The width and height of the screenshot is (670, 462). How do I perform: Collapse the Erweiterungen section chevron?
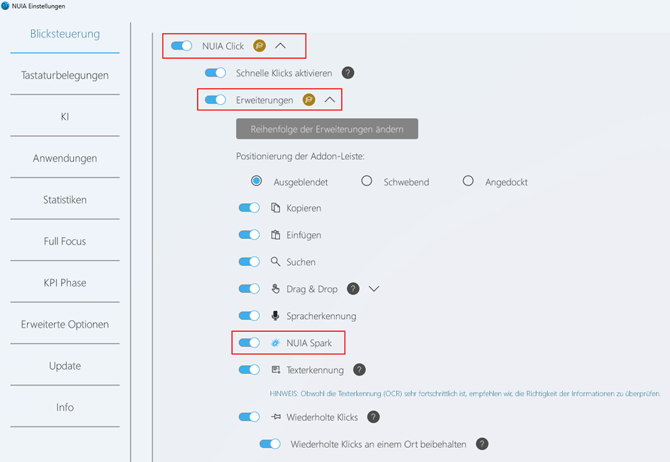(330, 100)
